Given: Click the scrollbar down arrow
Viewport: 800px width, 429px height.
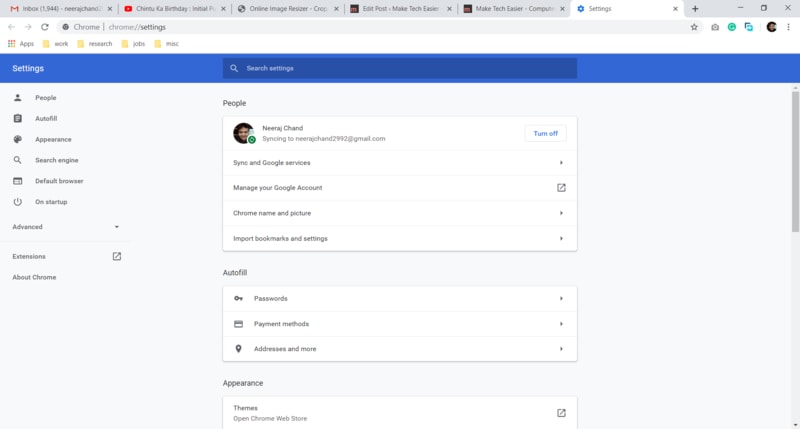Looking at the screenshot, I should pyautogui.click(x=795, y=425).
